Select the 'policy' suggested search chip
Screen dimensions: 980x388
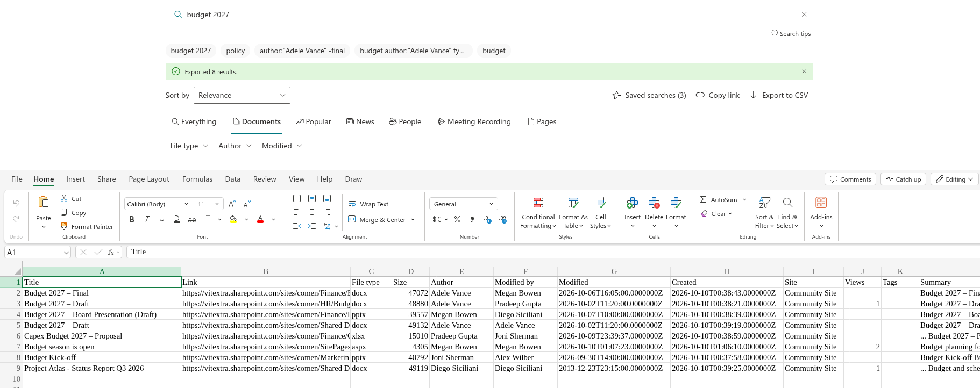236,51
